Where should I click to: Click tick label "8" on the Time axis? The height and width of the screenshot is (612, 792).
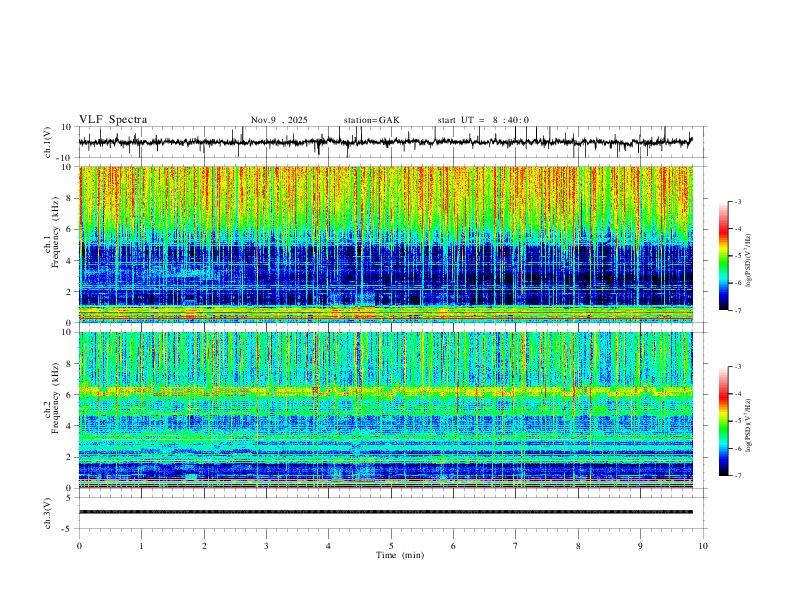(x=578, y=546)
